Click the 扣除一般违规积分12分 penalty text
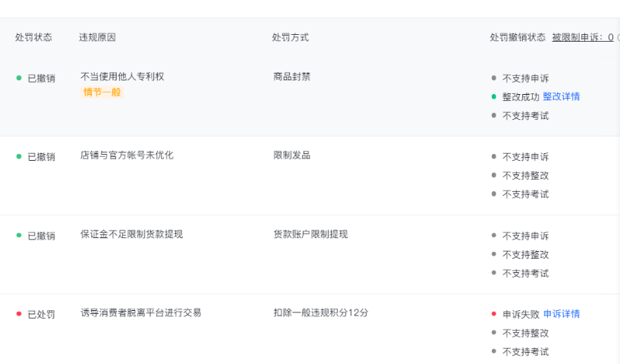 coord(320,312)
